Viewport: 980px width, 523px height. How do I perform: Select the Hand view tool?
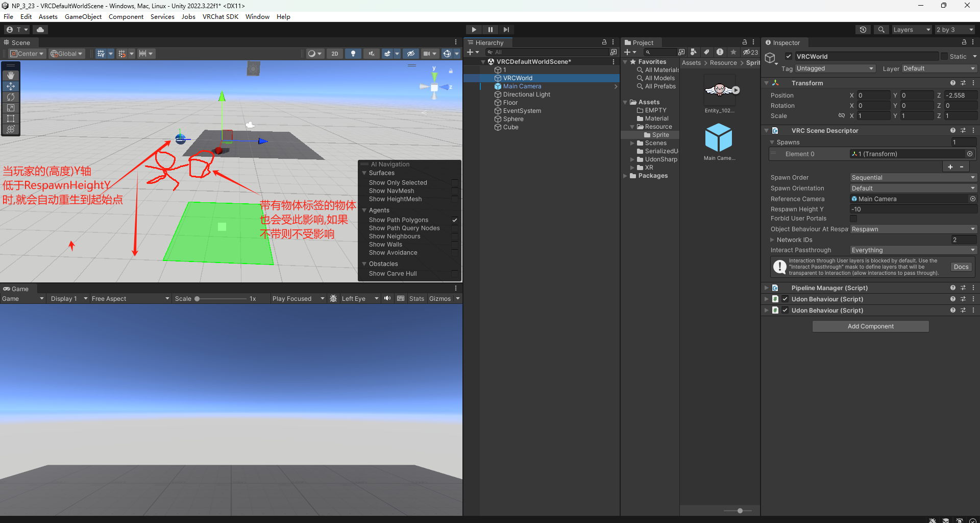(11, 76)
